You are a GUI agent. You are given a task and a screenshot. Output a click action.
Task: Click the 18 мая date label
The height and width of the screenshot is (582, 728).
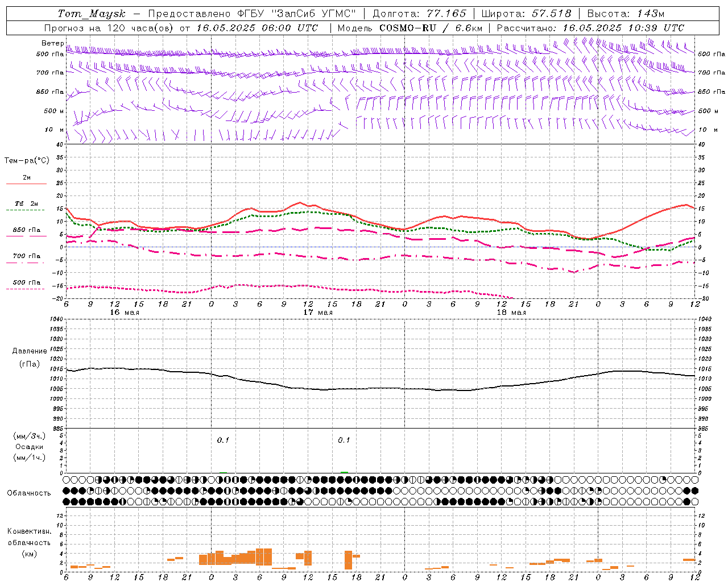coord(511,313)
